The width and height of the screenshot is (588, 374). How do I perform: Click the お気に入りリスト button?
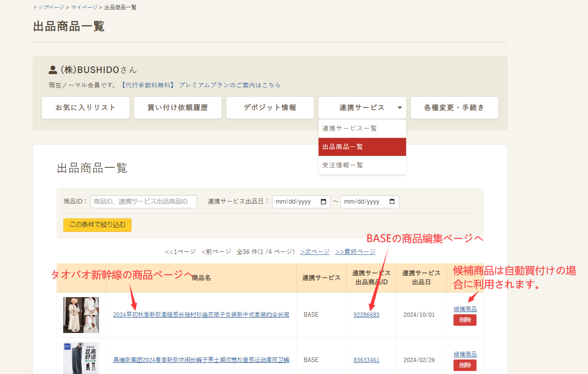[x=85, y=108]
